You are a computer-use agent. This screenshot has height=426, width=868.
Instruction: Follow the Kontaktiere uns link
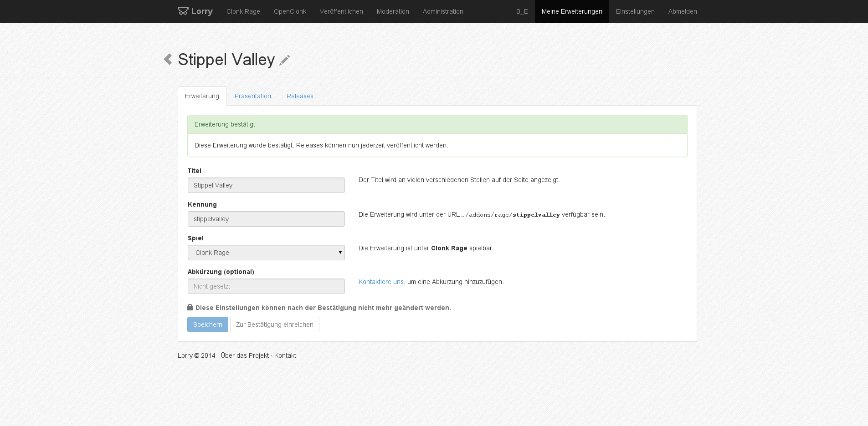(381, 282)
